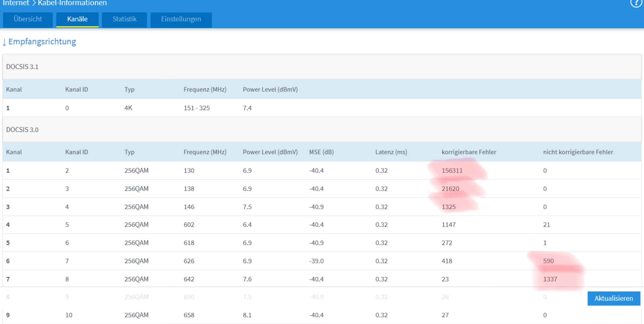
Task: Go to the Einstellungen tab
Action: tap(181, 19)
